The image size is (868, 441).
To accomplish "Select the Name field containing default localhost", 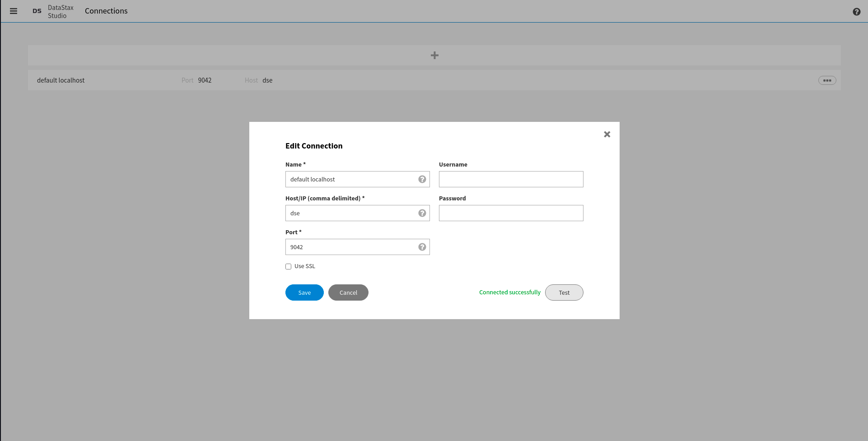I will (352, 179).
